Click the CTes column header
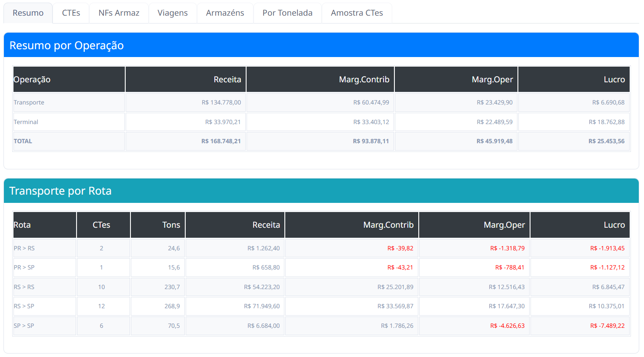 point(101,225)
